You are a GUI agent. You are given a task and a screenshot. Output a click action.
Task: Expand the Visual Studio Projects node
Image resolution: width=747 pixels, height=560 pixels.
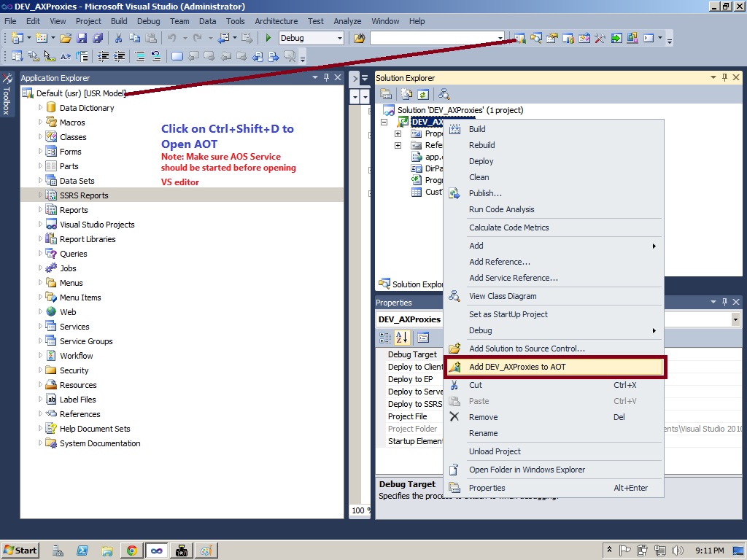point(40,225)
